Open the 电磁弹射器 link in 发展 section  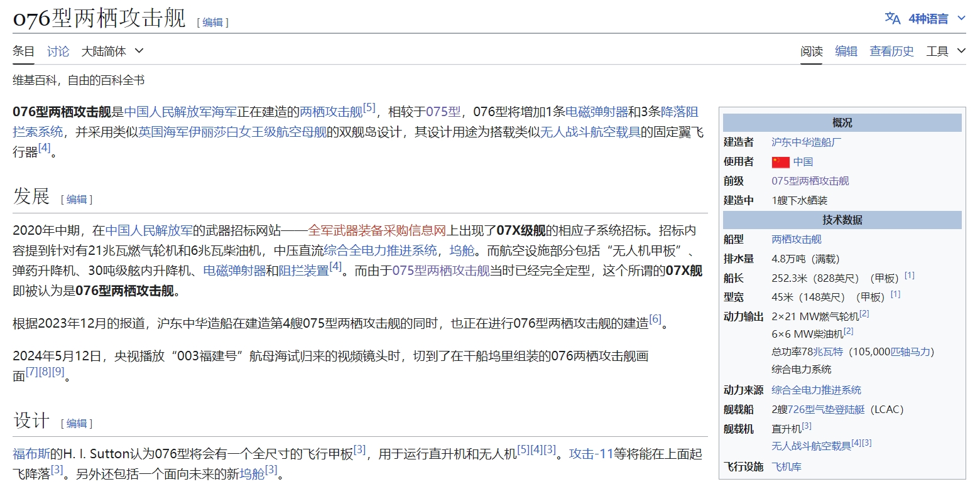coord(234,271)
